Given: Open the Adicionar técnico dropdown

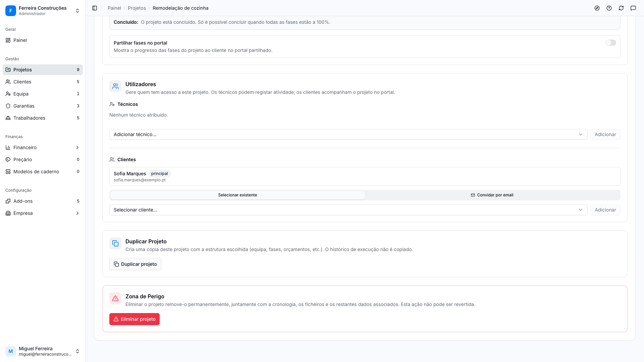Looking at the screenshot, I should coord(348,134).
